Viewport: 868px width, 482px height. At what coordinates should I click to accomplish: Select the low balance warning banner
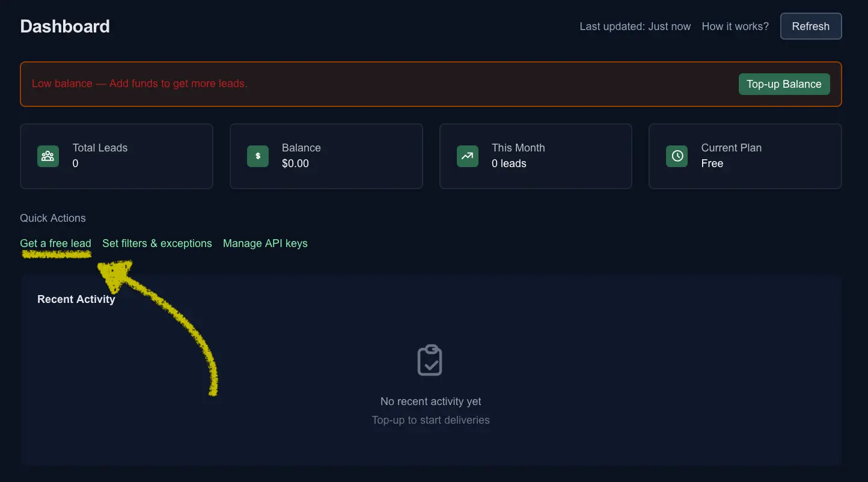[x=430, y=84]
